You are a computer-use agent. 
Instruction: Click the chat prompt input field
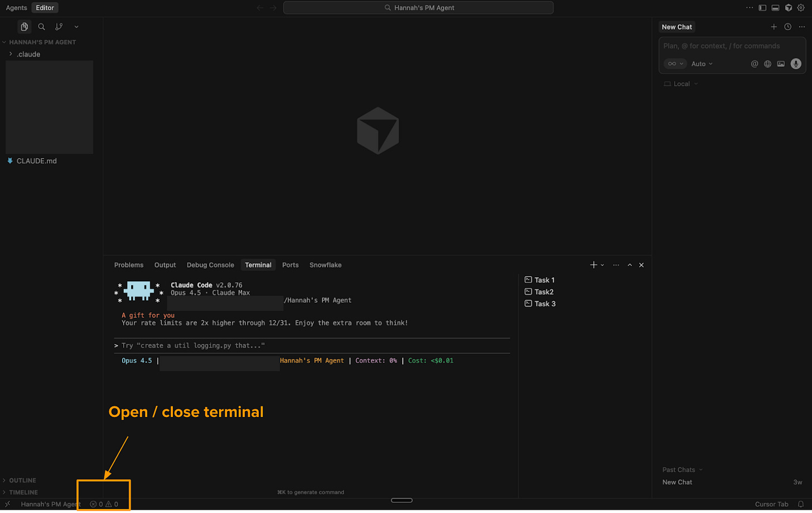[732, 46]
